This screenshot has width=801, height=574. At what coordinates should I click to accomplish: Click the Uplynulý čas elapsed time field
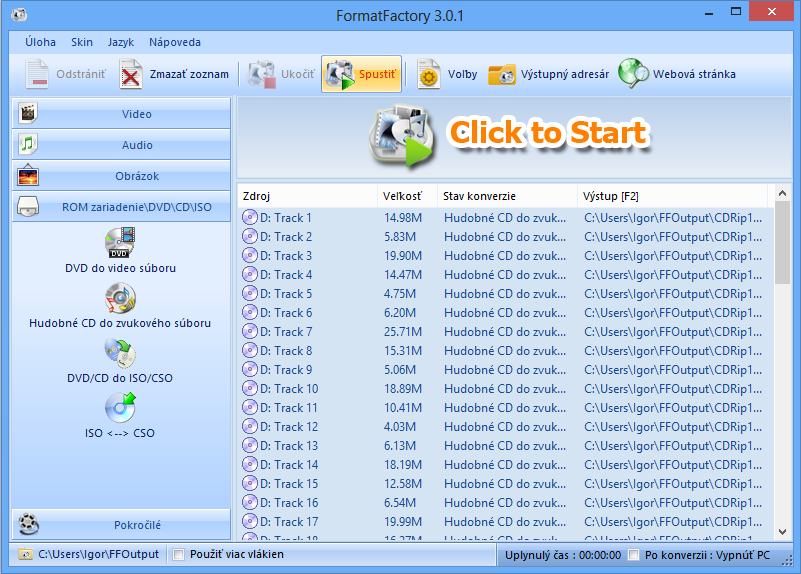pos(563,555)
